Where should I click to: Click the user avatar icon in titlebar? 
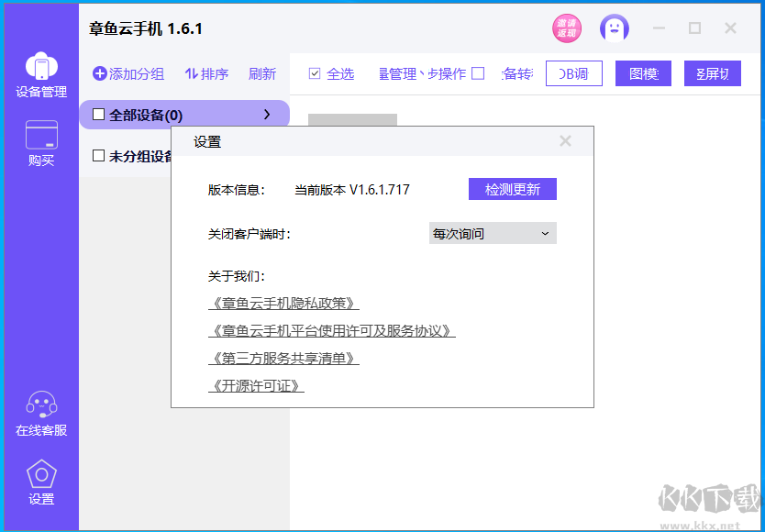coord(614,28)
